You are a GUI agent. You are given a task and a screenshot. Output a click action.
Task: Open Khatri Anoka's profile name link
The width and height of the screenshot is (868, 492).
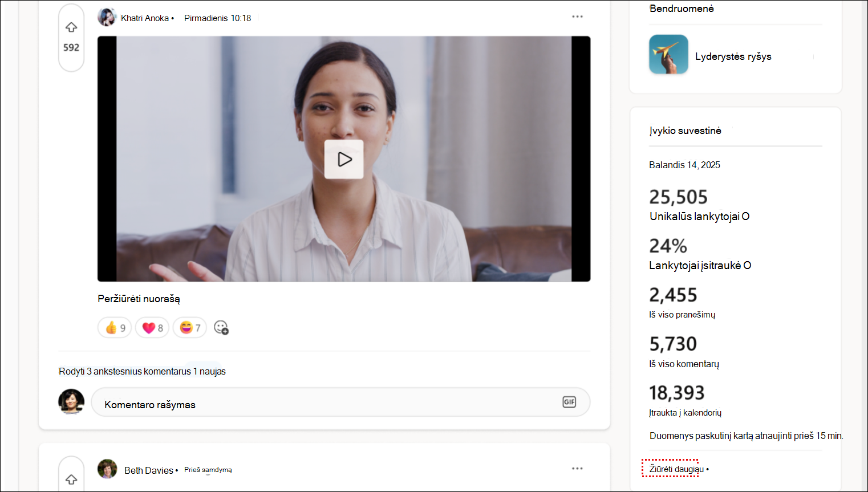145,18
